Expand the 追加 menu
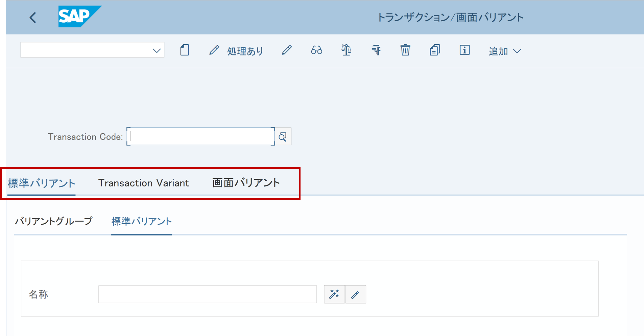The image size is (644, 336). pos(505,51)
